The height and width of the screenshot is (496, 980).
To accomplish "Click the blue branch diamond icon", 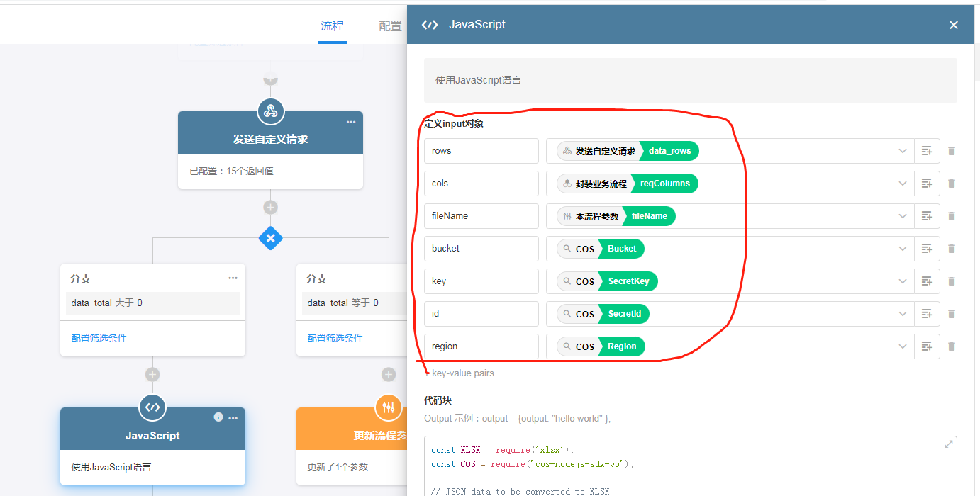I will click(x=270, y=238).
